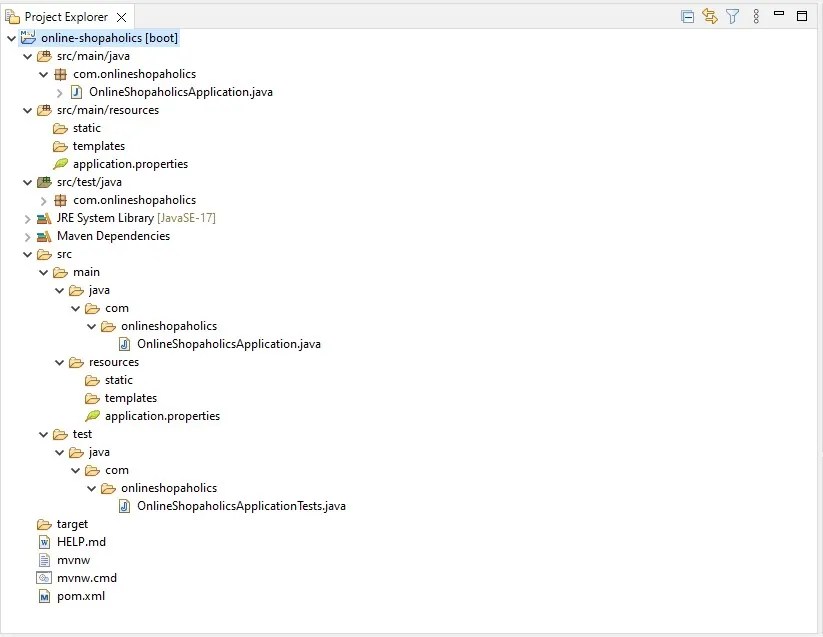Open the view menu with three vertical dots
The image size is (823, 637).
tap(757, 16)
